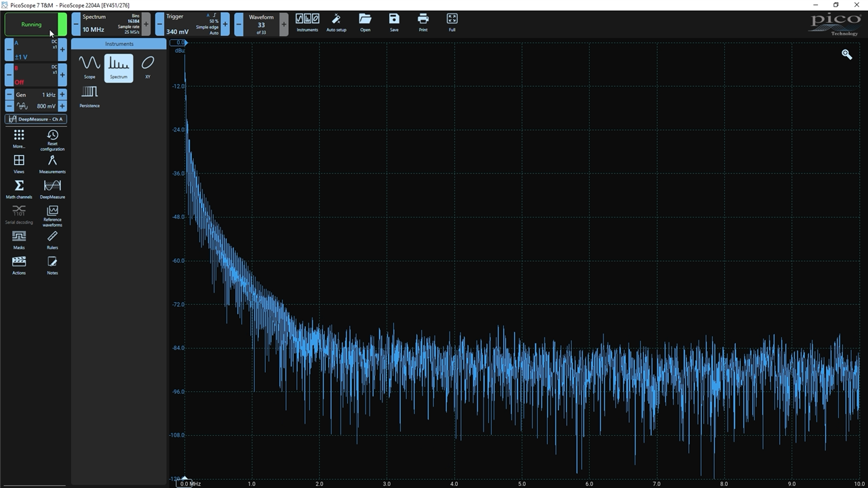Increase the generator amplitude from 800 mV

[62, 106]
